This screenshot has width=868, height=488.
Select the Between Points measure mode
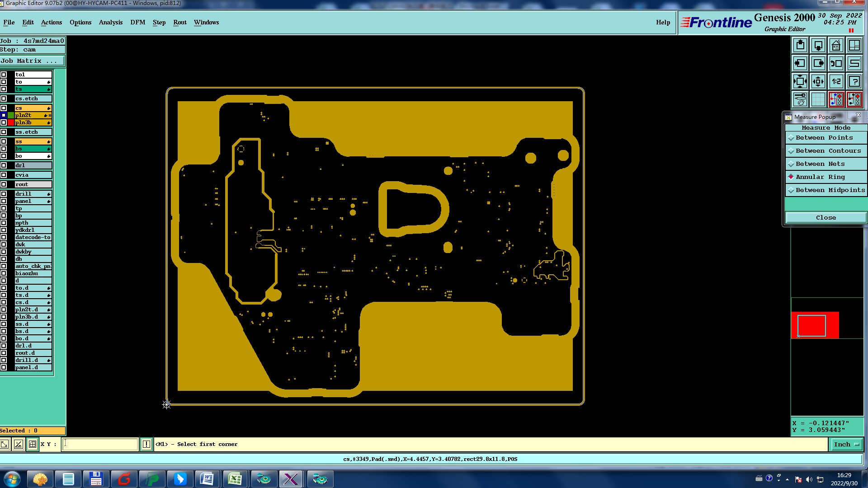824,138
